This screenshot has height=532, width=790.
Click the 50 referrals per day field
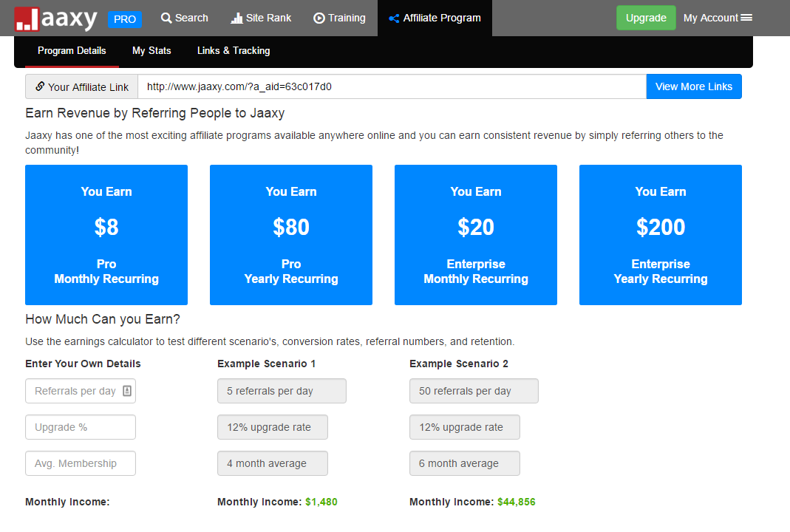click(x=474, y=391)
